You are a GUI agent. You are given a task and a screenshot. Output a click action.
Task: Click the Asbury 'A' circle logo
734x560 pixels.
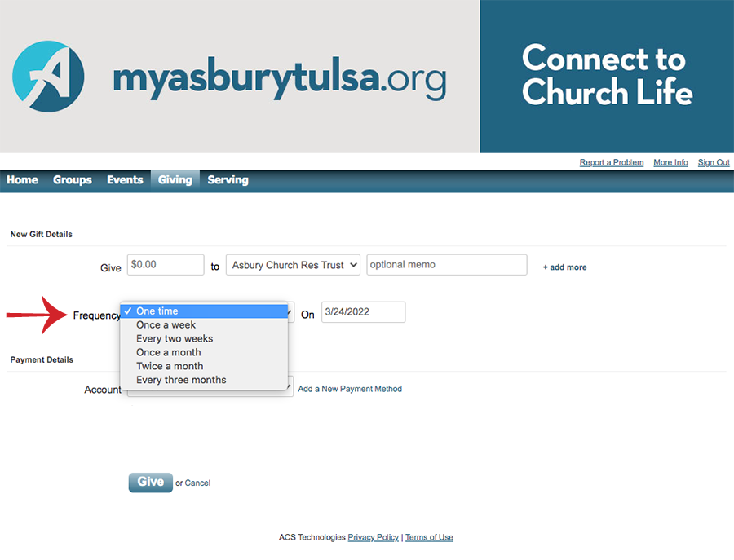point(48,77)
